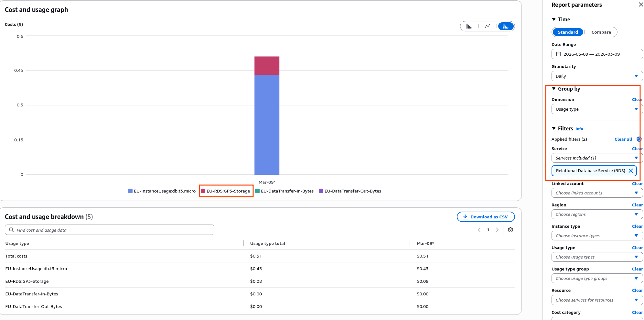The width and height of the screenshot is (644, 320).
Task: Open the Region filter dropdown
Action: click(597, 214)
